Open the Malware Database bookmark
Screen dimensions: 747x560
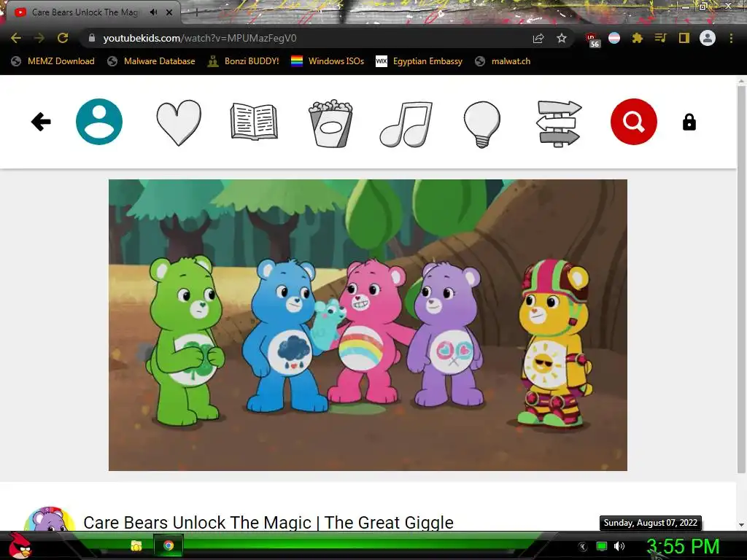pyautogui.click(x=152, y=61)
